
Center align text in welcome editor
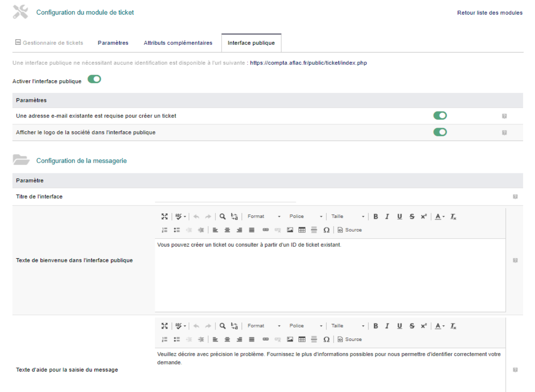click(x=227, y=230)
